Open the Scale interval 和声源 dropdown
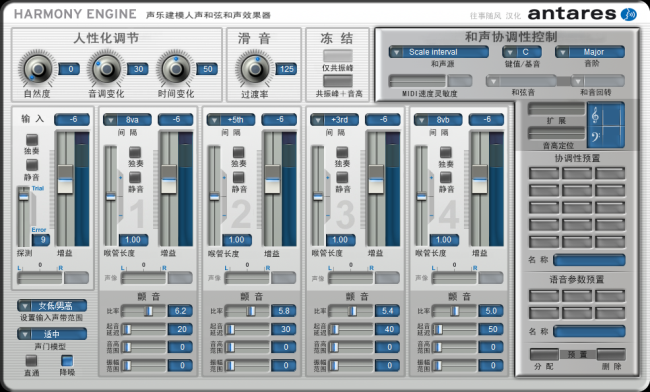The width and height of the screenshot is (650, 392). 439,52
